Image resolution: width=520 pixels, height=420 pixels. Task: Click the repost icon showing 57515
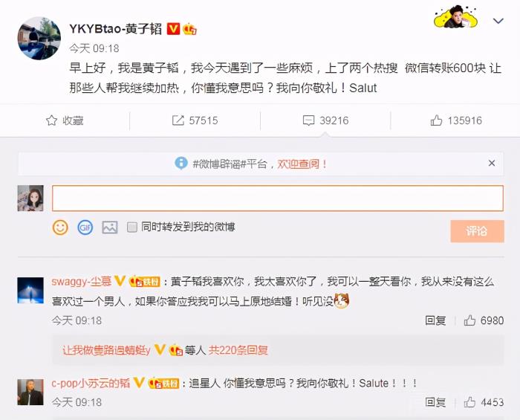(x=178, y=120)
